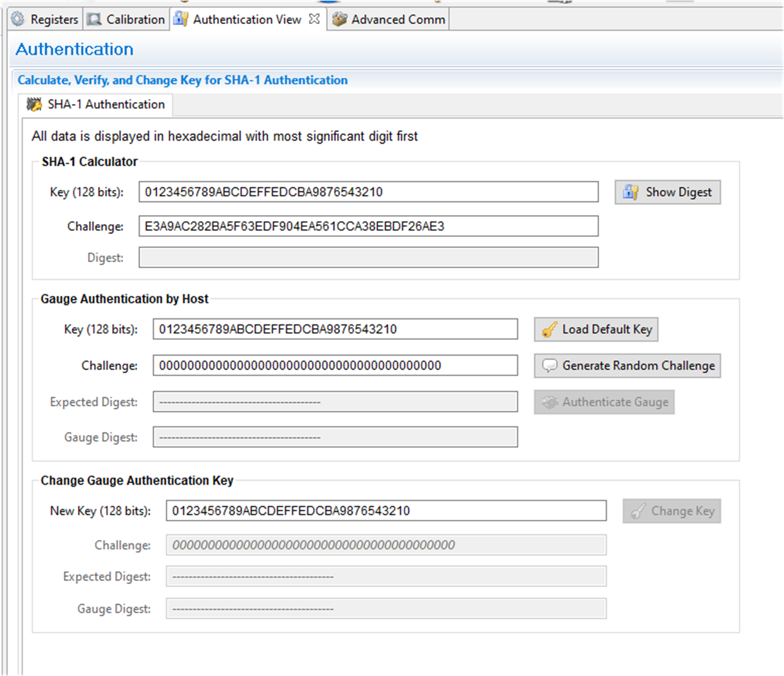Select the SHA-1 Authentication subtab
The width and height of the screenshot is (784, 676).
click(x=106, y=104)
